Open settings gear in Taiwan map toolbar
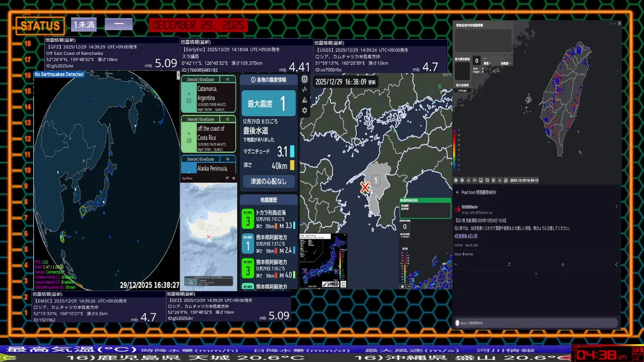Viewport: 644px width, 362px height. [x=456, y=180]
